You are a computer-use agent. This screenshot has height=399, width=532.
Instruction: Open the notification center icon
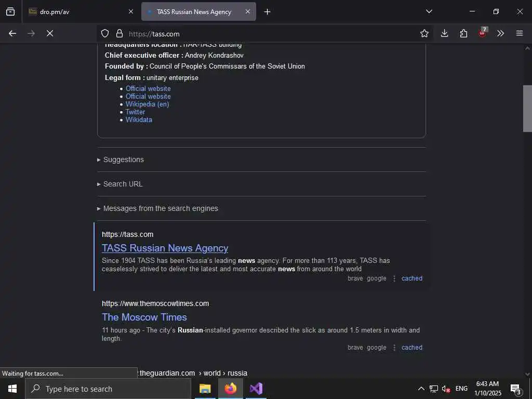click(516, 389)
